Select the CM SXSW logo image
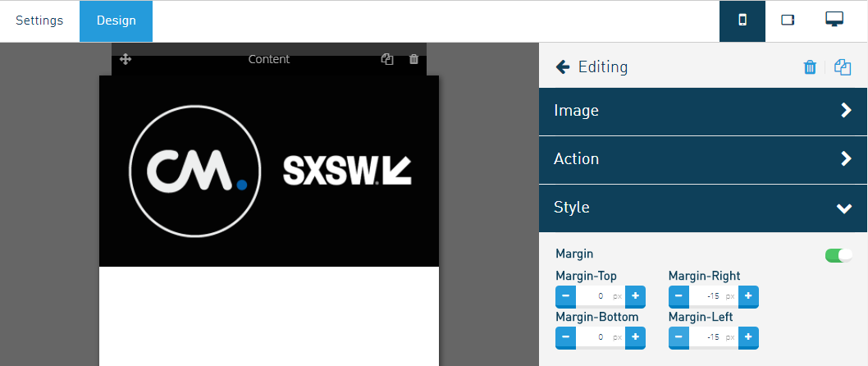The image size is (868, 366). tap(269, 171)
